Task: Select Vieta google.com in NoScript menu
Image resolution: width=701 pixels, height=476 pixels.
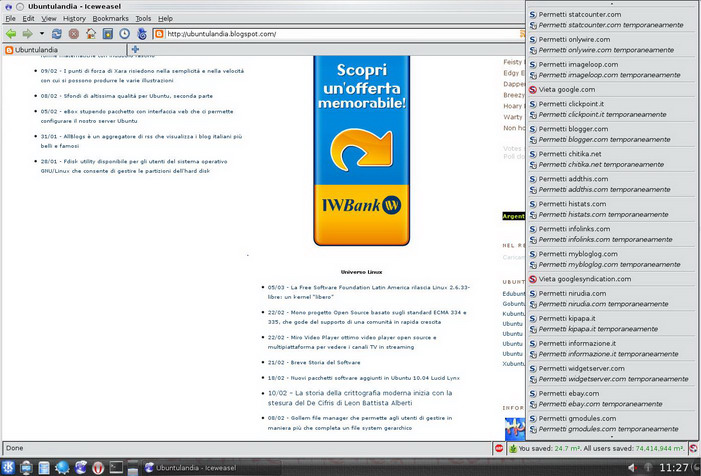Action: 567,89
